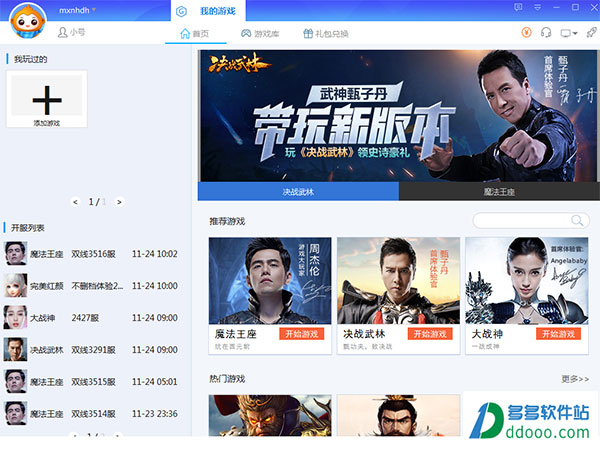Open the monitor display dropdown
The image size is (600, 450).
[x=569, y=32]
